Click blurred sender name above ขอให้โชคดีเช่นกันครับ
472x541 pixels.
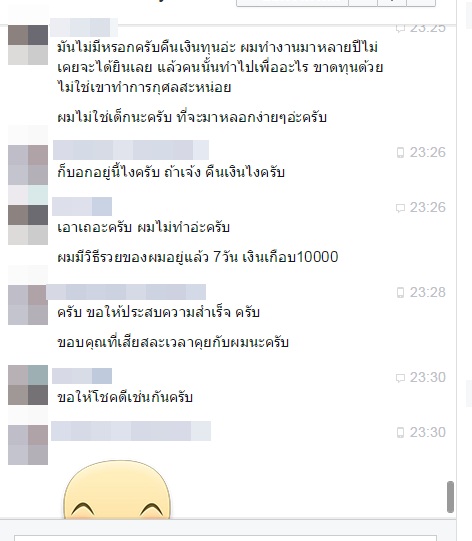(82, 376)
